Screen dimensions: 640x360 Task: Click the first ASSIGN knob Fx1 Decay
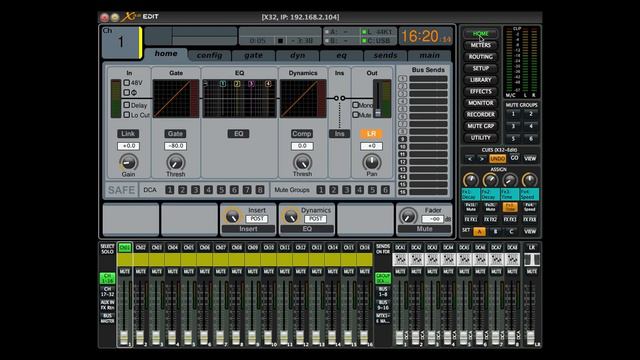click(x=471, y=180)
